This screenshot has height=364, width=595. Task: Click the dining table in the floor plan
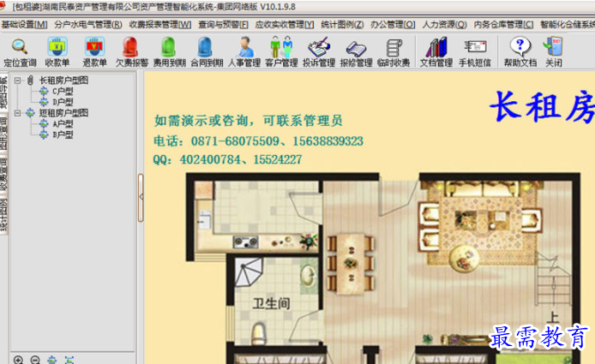351,264
